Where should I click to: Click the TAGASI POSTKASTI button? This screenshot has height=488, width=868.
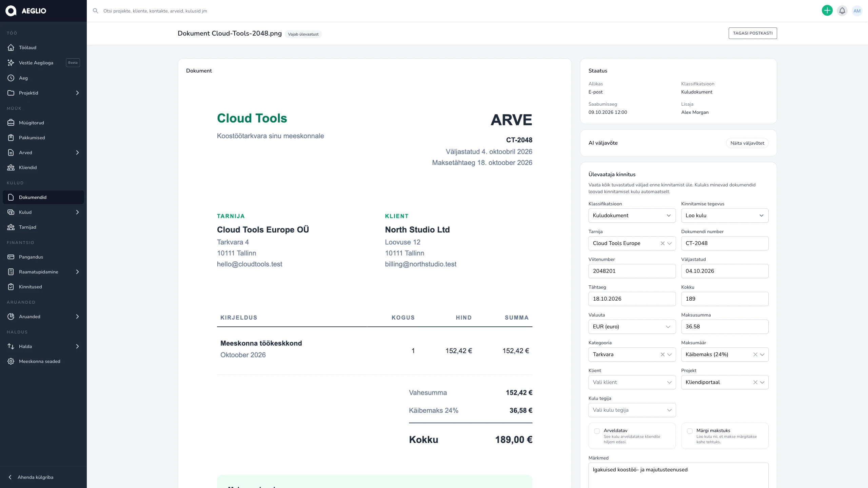pos(753,33)
